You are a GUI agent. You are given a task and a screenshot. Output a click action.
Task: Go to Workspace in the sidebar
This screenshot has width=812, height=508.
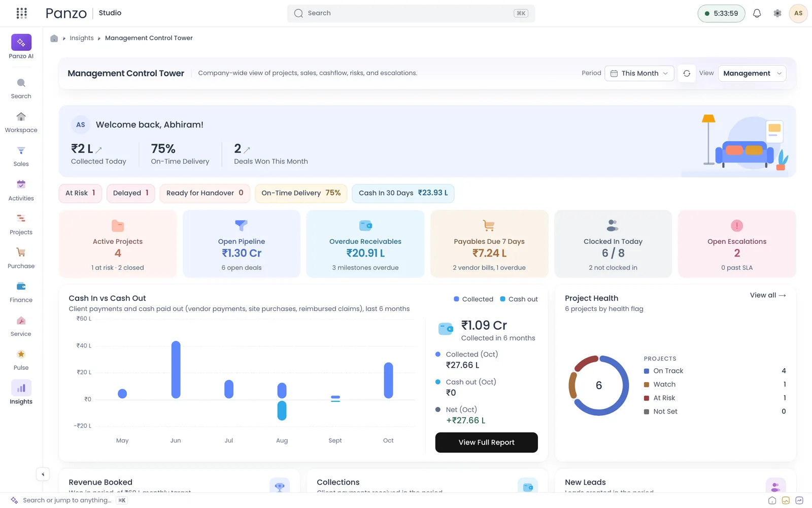pyautogui.click(x=21, y=122)
